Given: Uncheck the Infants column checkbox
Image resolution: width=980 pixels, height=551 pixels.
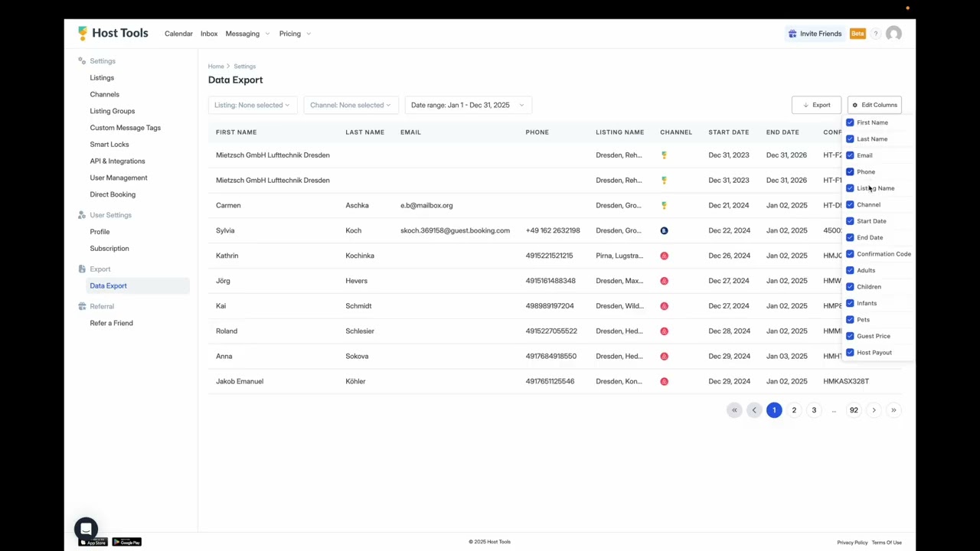Looking at the screenshot, I should click(x=850, y=303).
